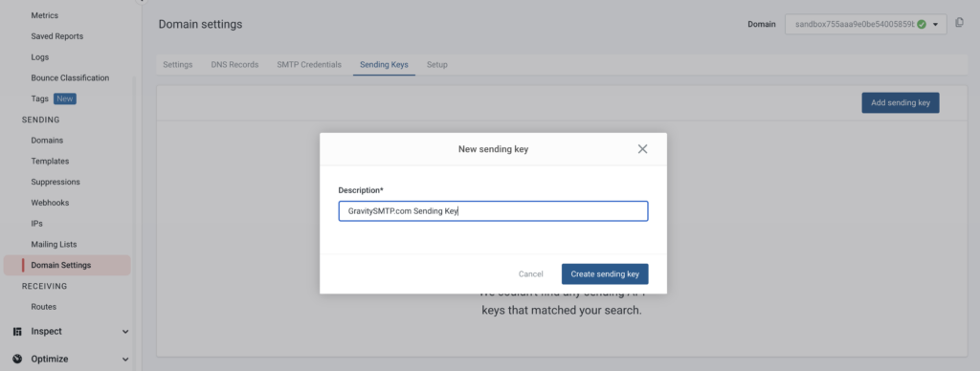Expand the Inspect menu chevron
980x371 pixels.
125,332
